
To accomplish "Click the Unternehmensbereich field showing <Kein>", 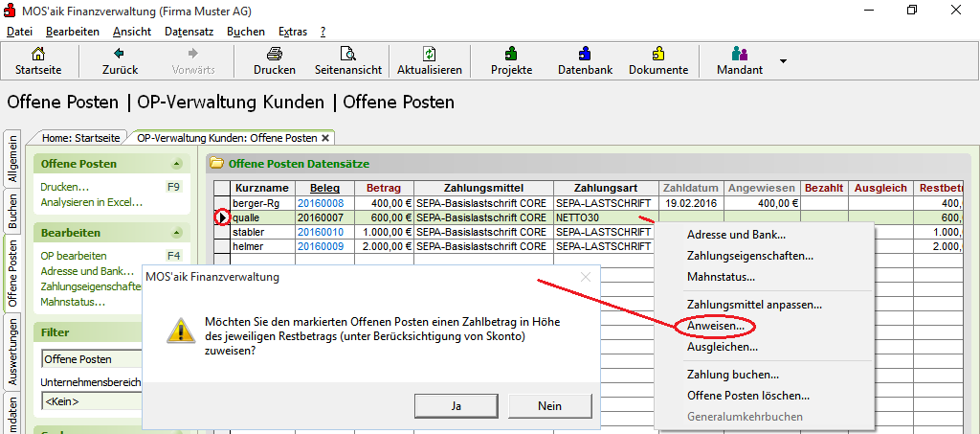I will [91, 402].
